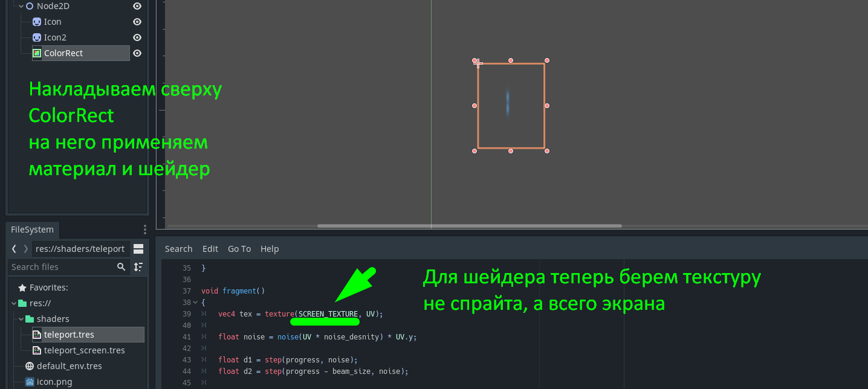868x389 pixels.
Task: Select default_env.tres file
Action: (x=70, y=366)
